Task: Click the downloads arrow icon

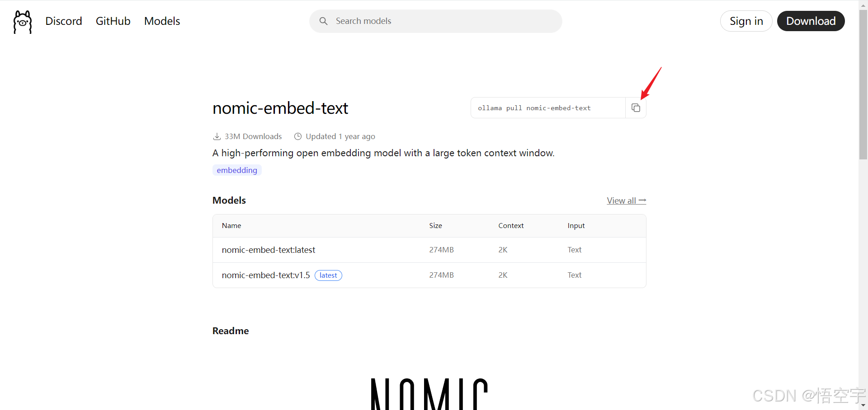Action: pyautogui.click(x=217, y=136)
